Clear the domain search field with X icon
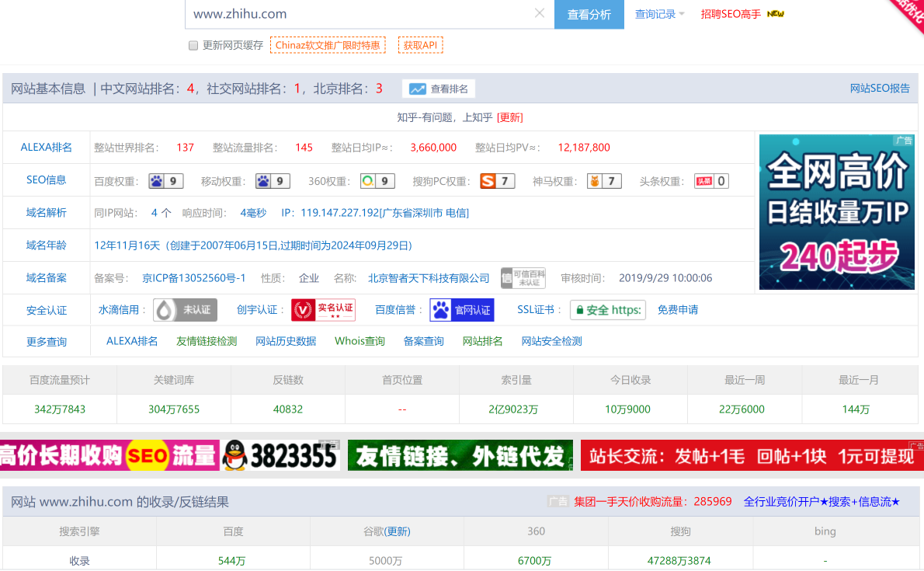The image size is (924, 571). [x=539, y=13]
